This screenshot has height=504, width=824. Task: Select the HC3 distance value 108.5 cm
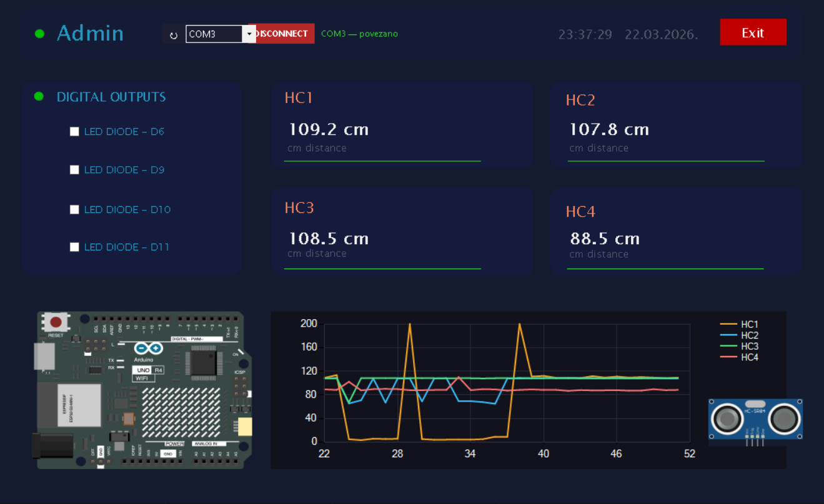coord(329,239)
